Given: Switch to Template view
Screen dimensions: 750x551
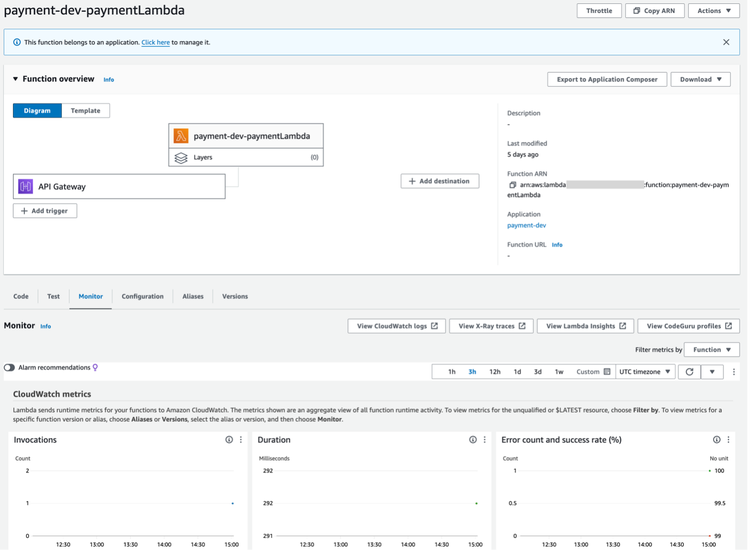Looking at the screenshot, I should click(x=86, y=110).
